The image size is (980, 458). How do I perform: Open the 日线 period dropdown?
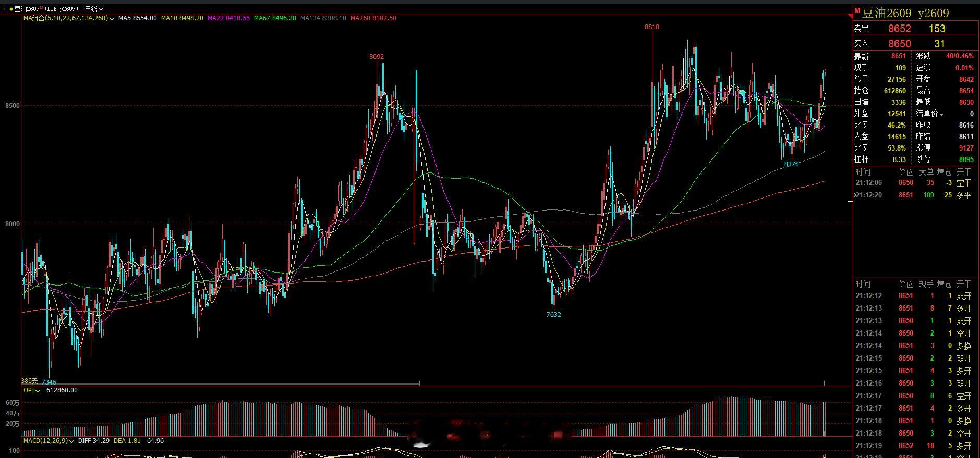(x=94, y=9)
